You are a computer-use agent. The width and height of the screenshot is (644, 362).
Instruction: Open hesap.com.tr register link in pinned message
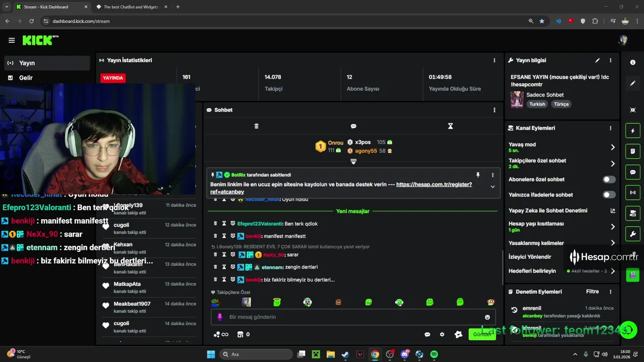341,188
